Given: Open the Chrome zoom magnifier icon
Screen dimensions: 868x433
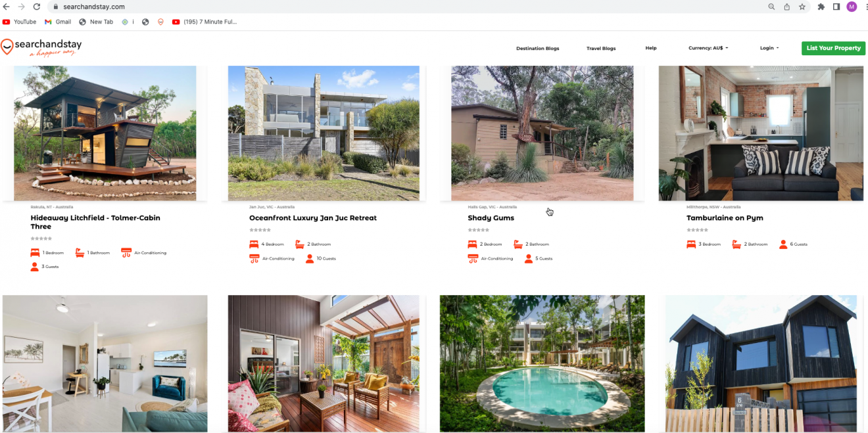Looking at the screenshot, I should tap(772, 7).
